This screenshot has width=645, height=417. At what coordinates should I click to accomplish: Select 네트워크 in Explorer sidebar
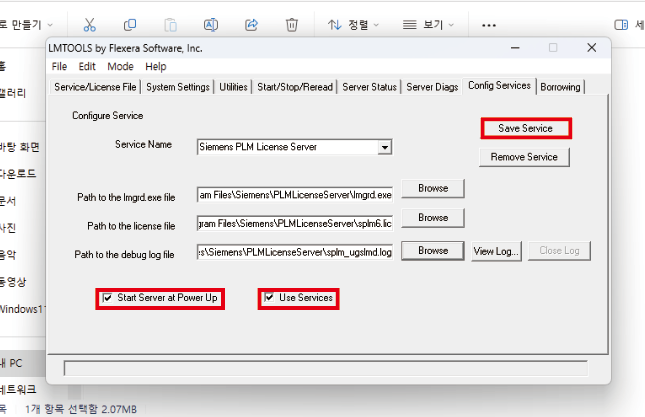18,389
